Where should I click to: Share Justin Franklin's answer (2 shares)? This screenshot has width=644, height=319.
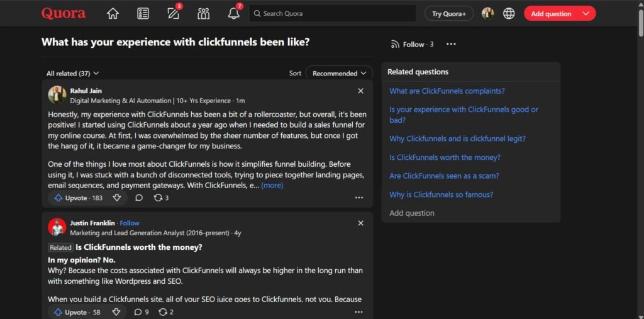(166, 312)
